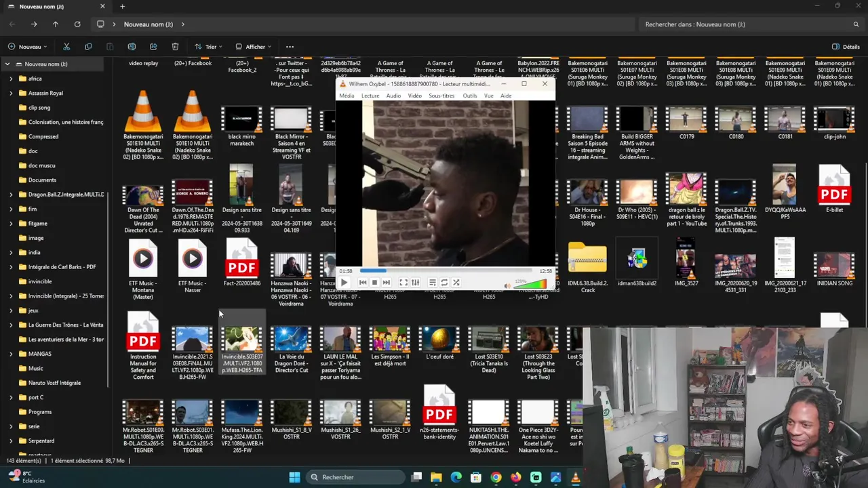Select the E-billet PDF file
Image resolution: width=868 pixels, height=488 pixels.
[834, 189]
